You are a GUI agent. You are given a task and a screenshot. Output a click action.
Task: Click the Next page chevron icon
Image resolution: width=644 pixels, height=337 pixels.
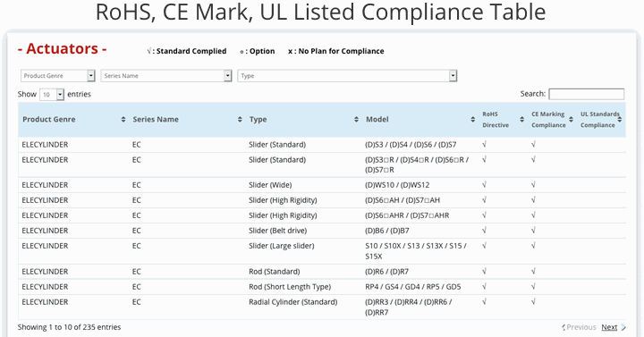coord(623,327)
